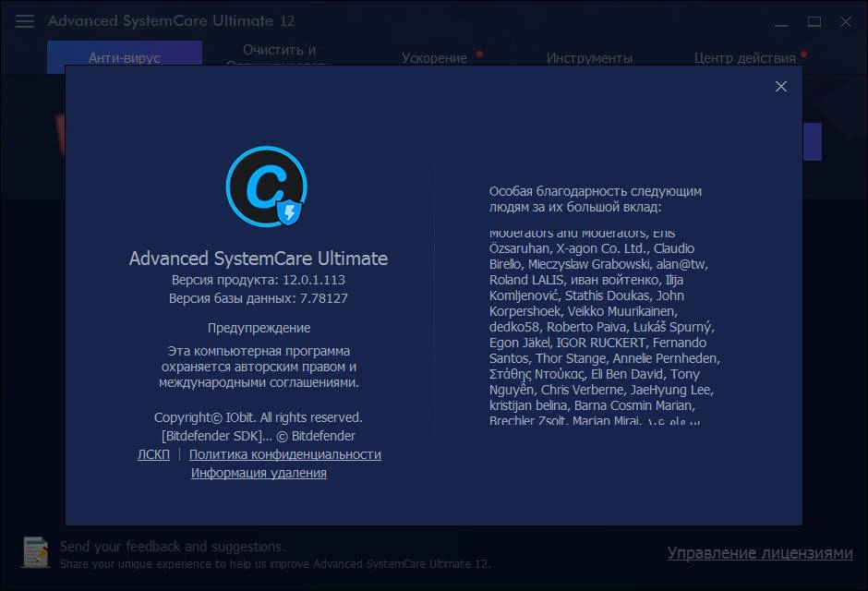868x591 pixels.
Task: Click the Особая благодарность heading text
Action: (x=595, y=199)
